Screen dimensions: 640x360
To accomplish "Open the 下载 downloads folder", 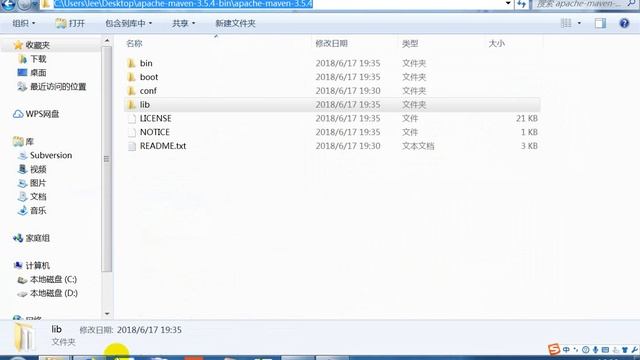I will [x=38, y=59].
